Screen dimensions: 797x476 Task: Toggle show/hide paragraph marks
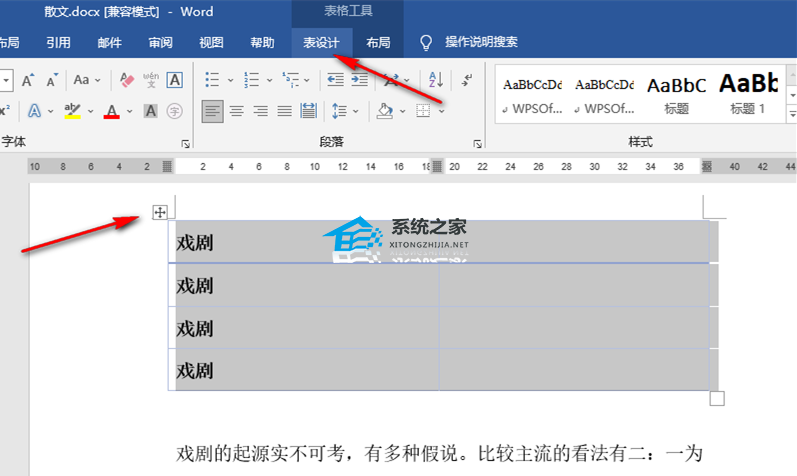point(467,79)
